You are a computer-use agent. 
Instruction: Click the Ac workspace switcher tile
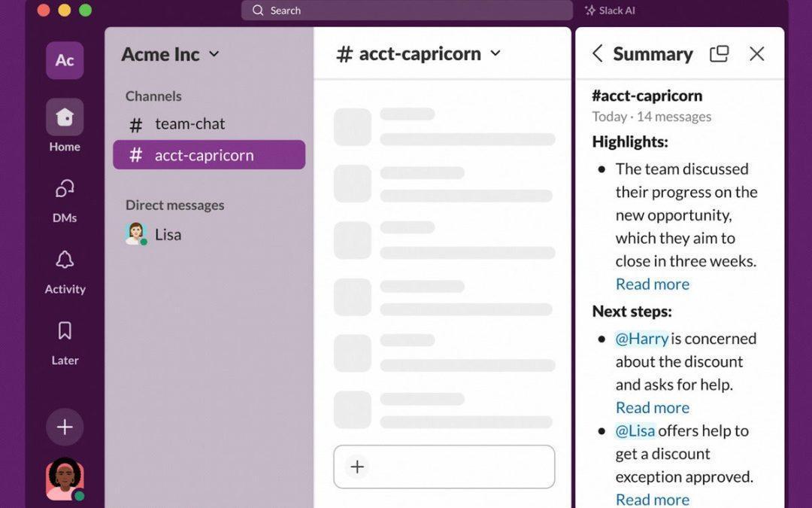(65, 60)
